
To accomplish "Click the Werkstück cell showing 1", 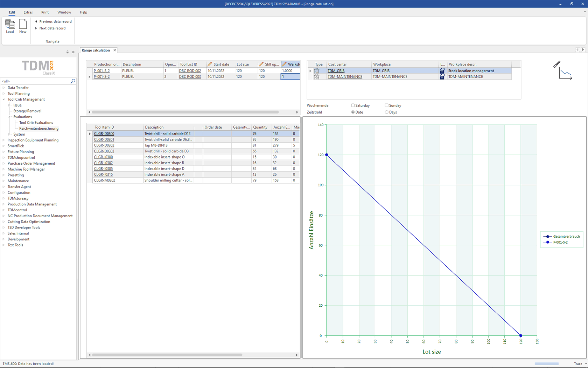I will [x=290, y=77].
